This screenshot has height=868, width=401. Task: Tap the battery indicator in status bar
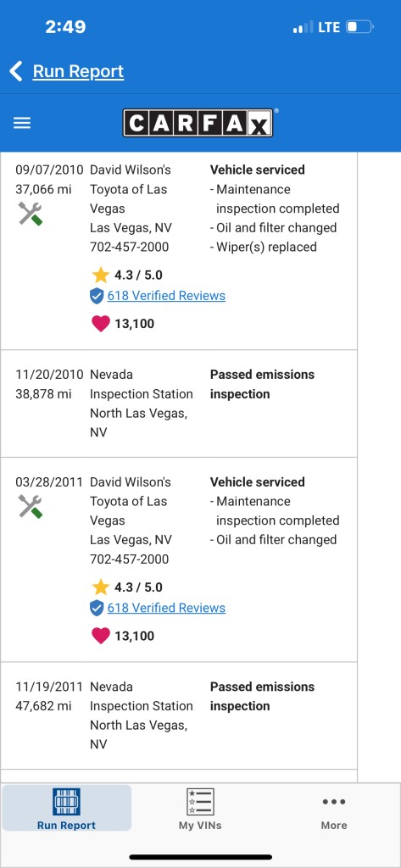coord(360,27)
